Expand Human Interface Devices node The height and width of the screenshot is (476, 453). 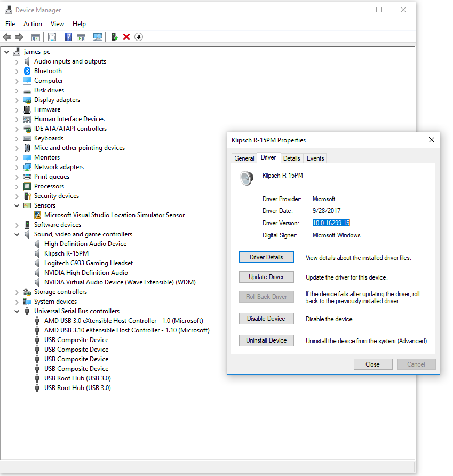click(17, 120)
